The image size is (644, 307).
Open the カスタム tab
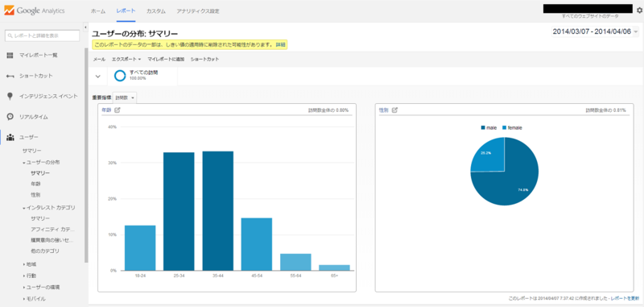156,11
